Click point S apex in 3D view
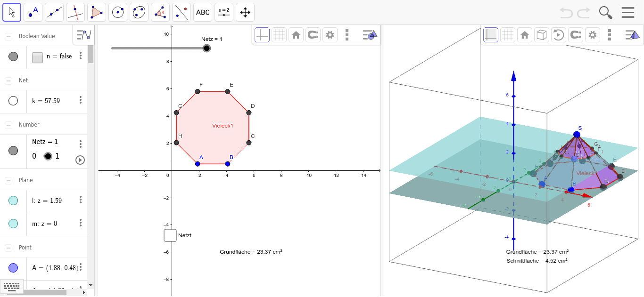Image resolution: width=644 pixels, height=297 pixels. [x=577, y=135]
